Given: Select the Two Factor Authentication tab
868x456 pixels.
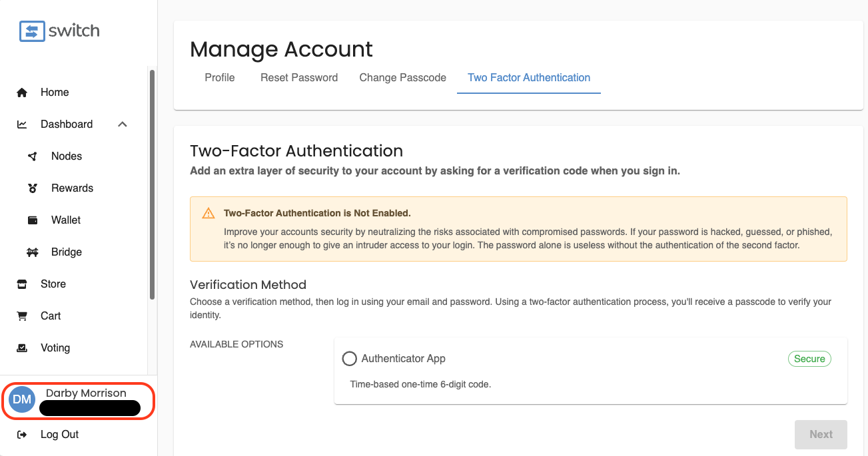Looking at the screenshot, I should (529, 78).
